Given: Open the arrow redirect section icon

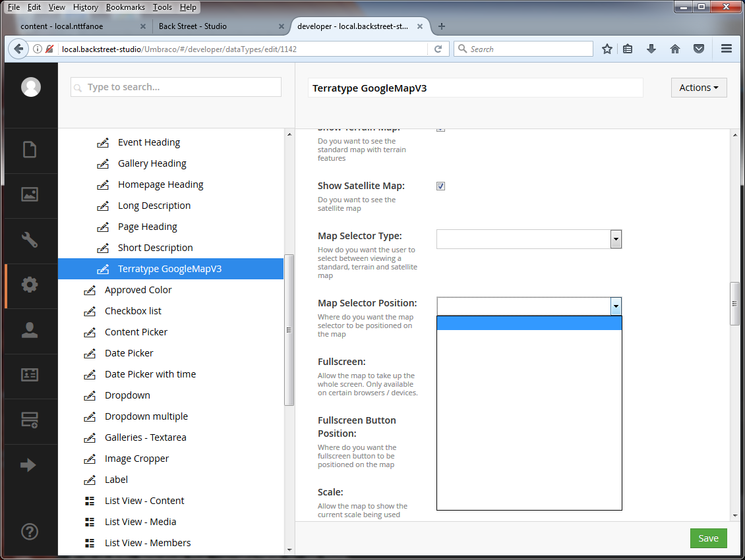Looking at the screenshot, I should 28,465.
